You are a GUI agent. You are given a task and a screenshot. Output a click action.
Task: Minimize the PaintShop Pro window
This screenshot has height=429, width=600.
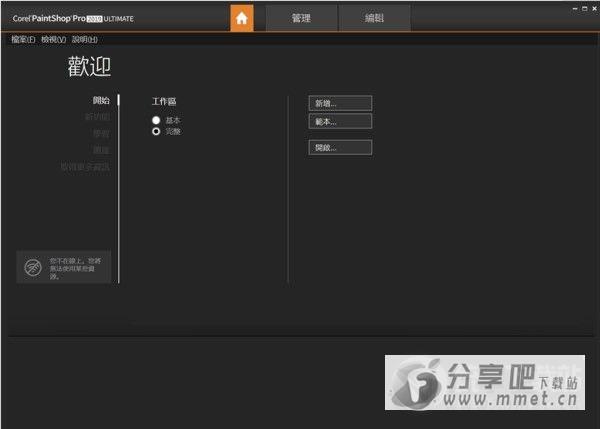coord(575,8)
